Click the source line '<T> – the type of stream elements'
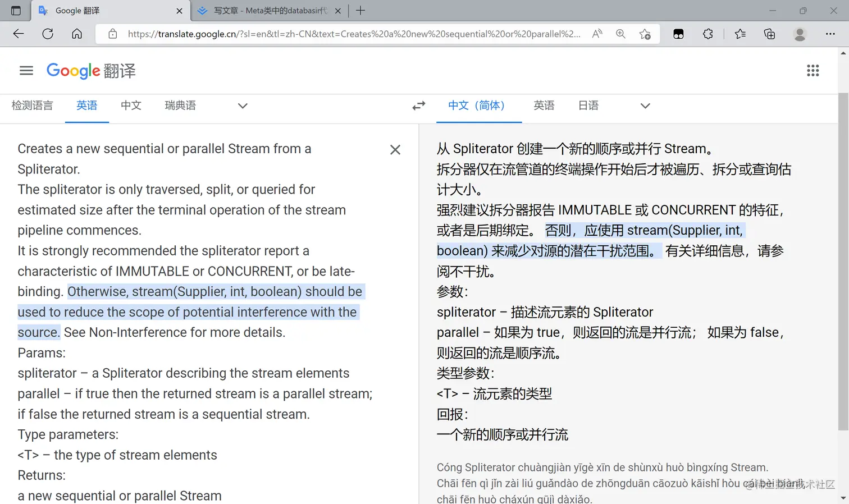This screenshot has height=504, width=849. 117,455
